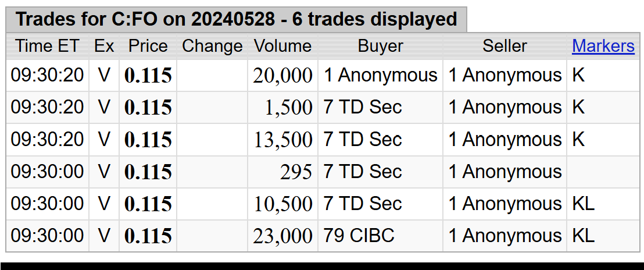Click the 79 CIBC buyer cell
Image resolution: width=644 pixels, height=270 pixels.
pyautogui.click(x=380, y=236)
